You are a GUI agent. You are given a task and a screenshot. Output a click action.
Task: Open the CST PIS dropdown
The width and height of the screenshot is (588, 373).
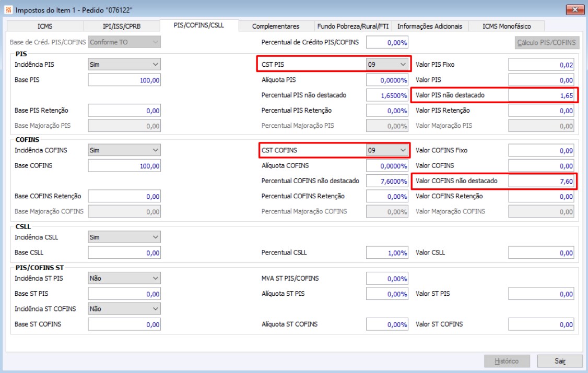(x=387, y=64)
